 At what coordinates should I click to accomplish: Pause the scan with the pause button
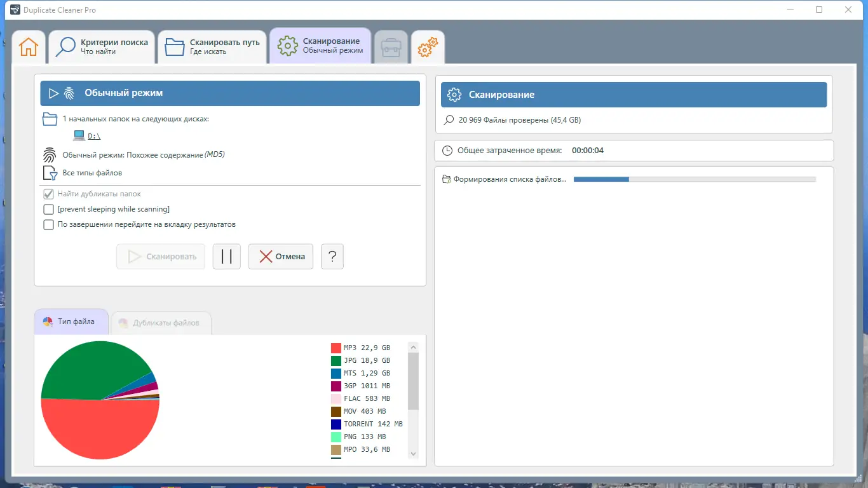pos(227,257)
